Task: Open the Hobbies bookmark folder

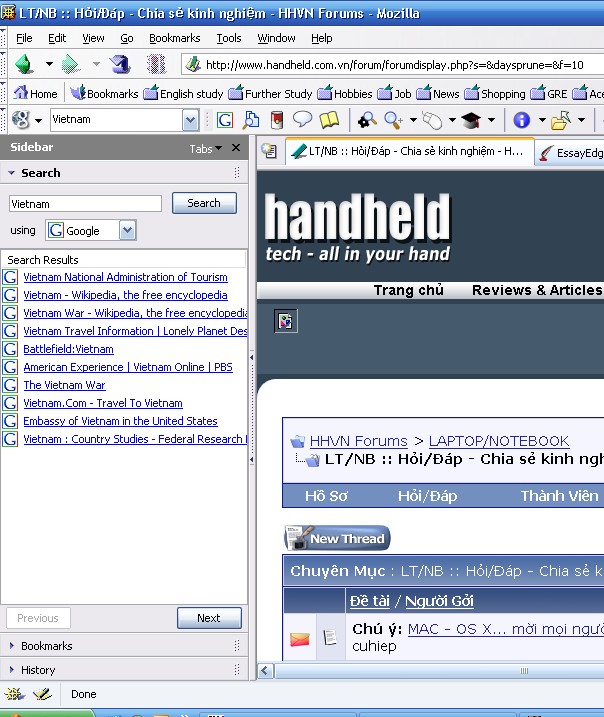Action: [345, 93]
